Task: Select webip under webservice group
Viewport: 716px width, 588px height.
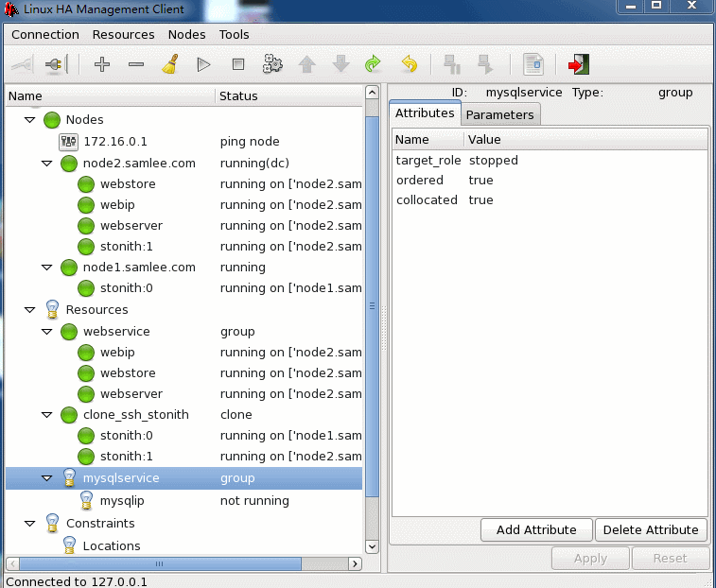Action: point(184,353)
